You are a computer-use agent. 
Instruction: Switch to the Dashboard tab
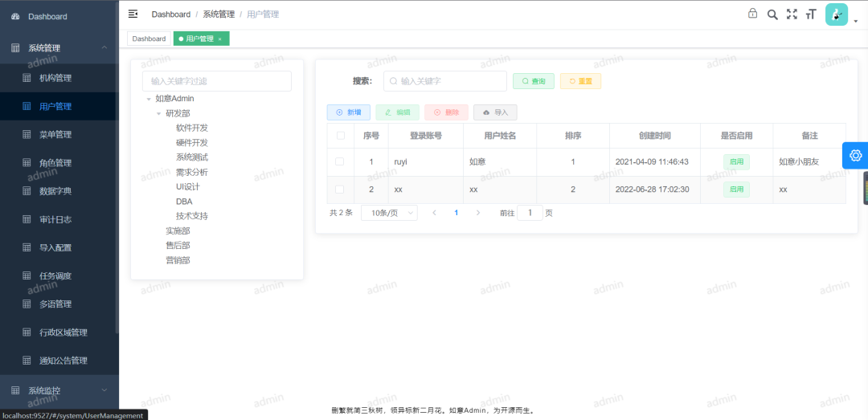click(x=149, y=39)
